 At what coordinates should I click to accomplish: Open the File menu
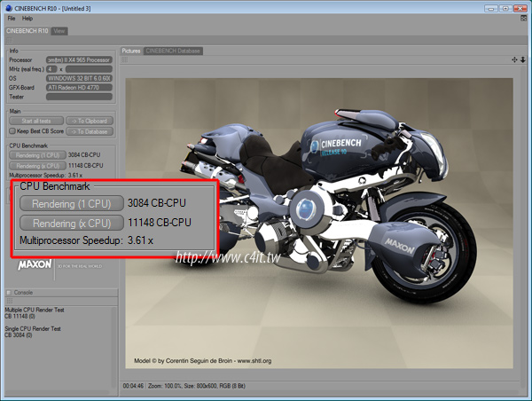point(12,19)
